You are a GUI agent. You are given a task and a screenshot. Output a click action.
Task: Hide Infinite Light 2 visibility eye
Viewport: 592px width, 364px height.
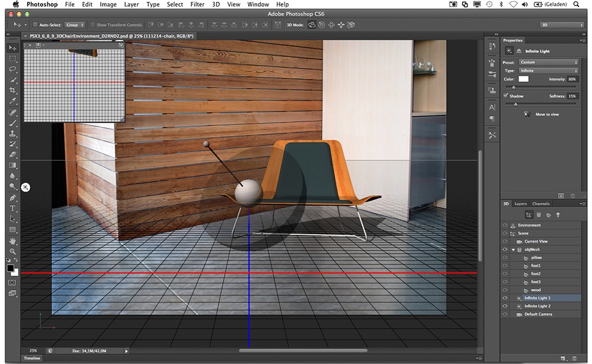pyautogui.click(x=505, y=306)
